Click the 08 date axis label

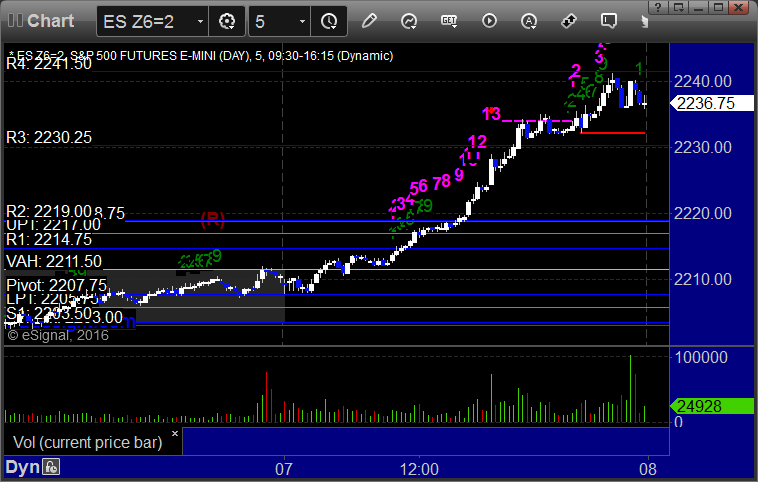click(648, 469)
